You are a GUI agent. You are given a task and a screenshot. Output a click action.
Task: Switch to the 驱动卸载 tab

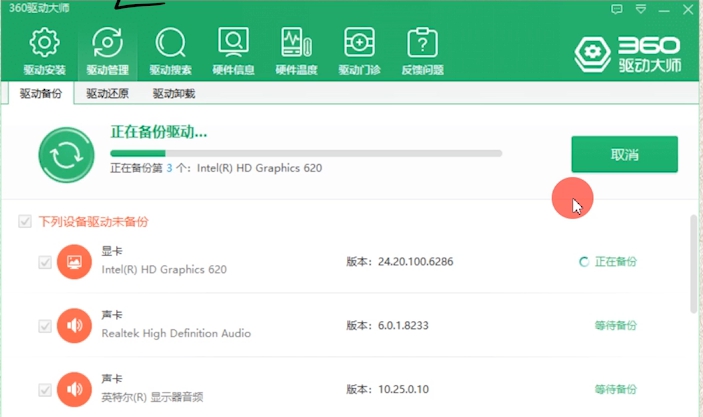[174, 93]
